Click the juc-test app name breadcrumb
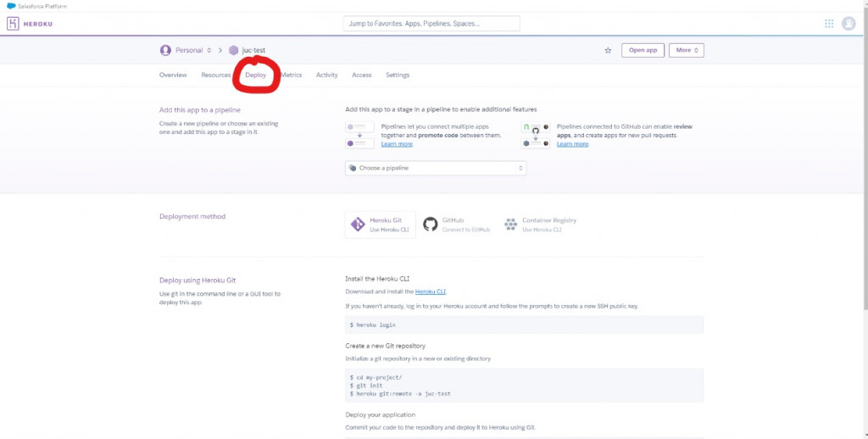The height and width of the screenshot is (439, 868). tap(253, 50)
